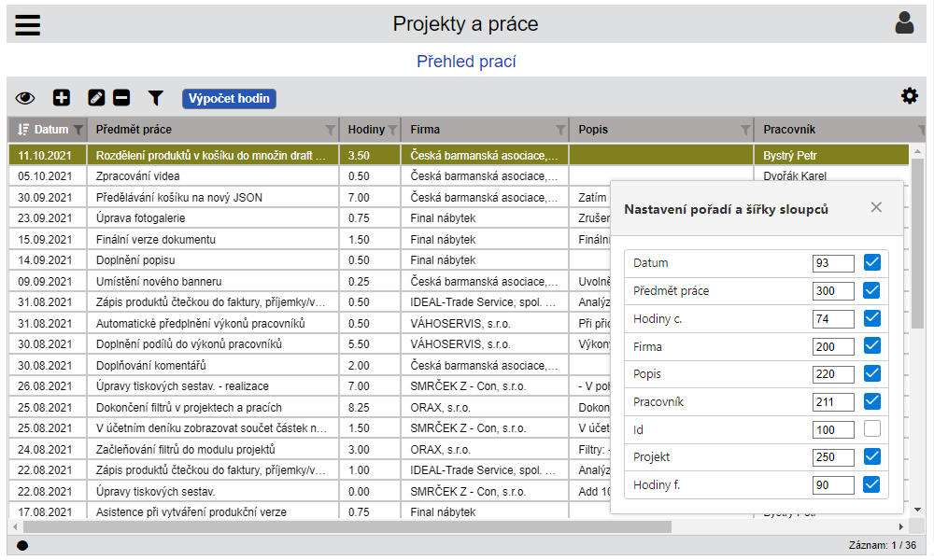The height and width of the screenshot is (560, 934).
Task: Open filter dropdown in Předmět práce header
Action: 330,130
